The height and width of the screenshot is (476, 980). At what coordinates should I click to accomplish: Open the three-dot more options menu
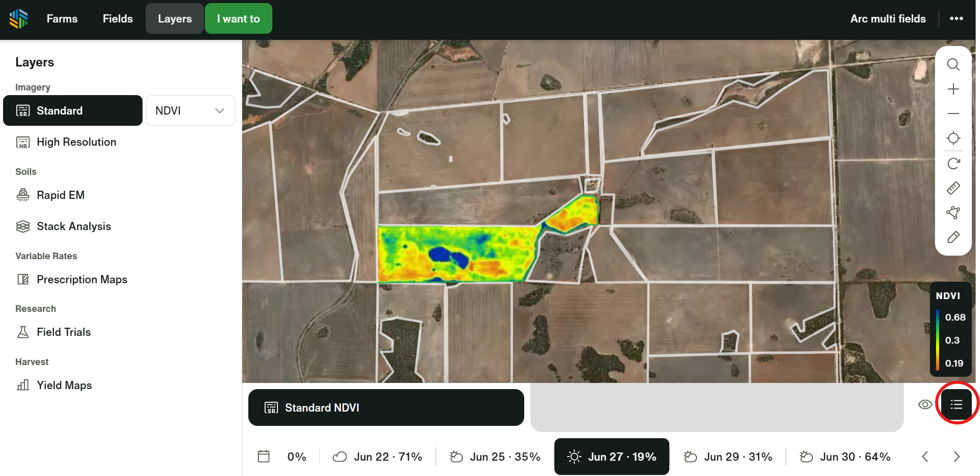coord(956,18)
